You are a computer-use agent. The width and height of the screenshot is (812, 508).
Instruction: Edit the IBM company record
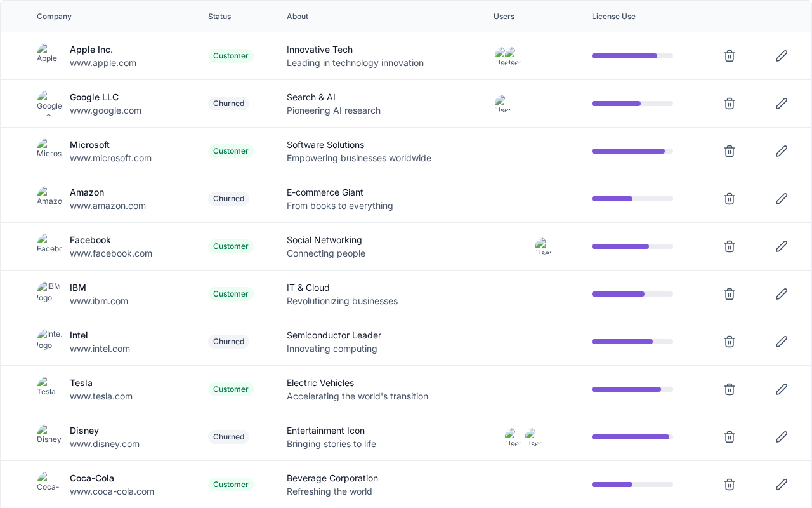(x=782, y=294)
